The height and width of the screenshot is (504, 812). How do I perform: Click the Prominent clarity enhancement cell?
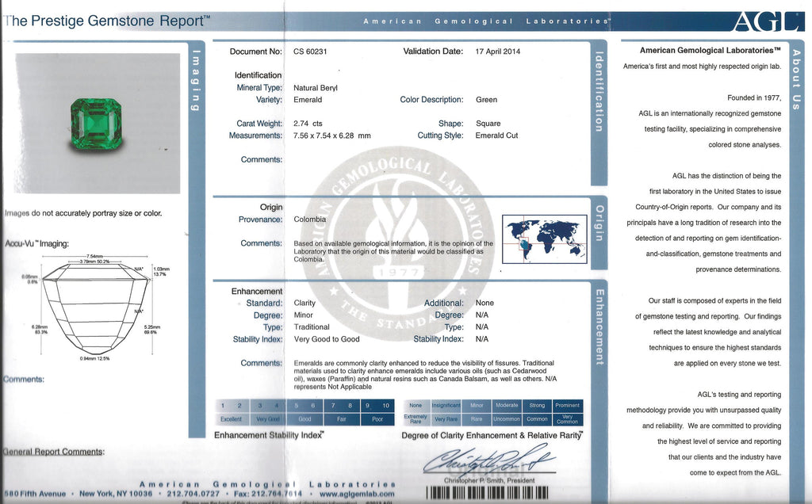click(567, 405)
